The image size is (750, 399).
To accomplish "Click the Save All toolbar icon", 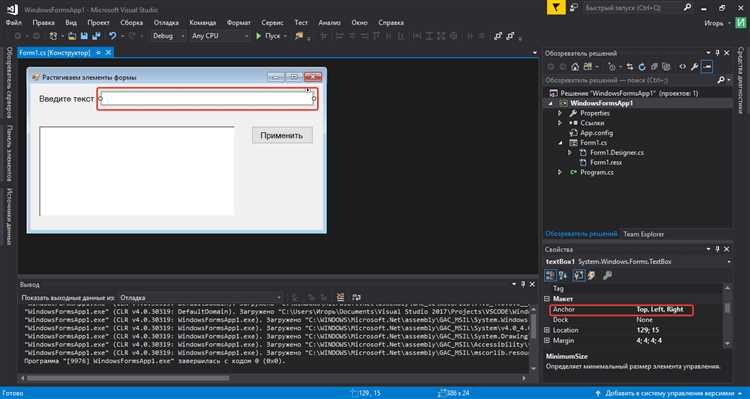I will click(97, 36).
